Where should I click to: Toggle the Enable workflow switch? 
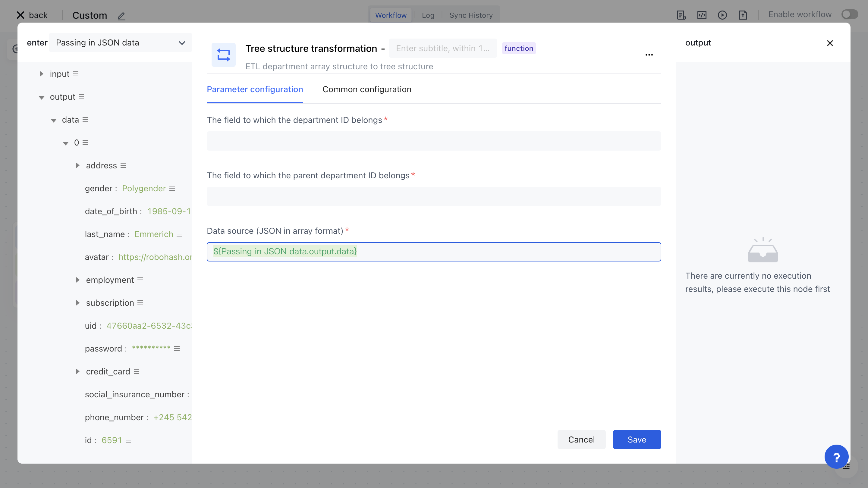(x=849, y=14)
